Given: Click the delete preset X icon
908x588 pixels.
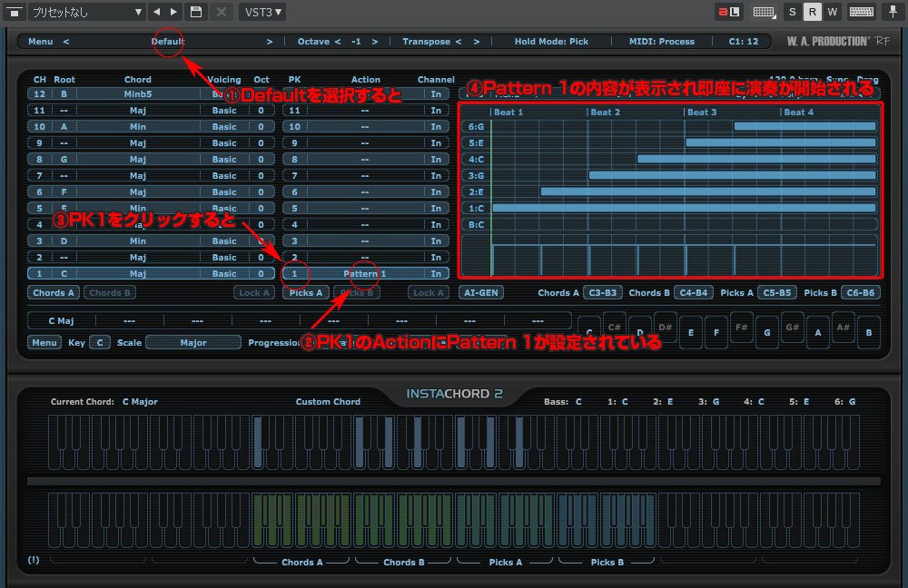Looking at the screenshot, I should coord(222,12).
